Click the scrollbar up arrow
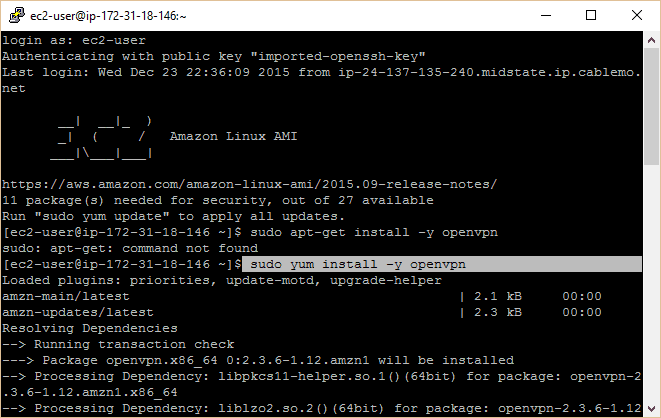661x418 pixels. (x=652, y=40)
